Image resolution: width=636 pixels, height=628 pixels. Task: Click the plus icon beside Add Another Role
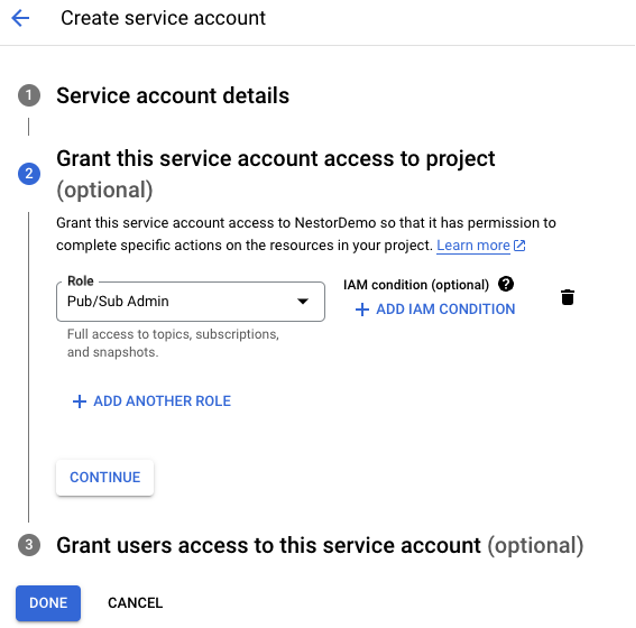tap(79, 401)
